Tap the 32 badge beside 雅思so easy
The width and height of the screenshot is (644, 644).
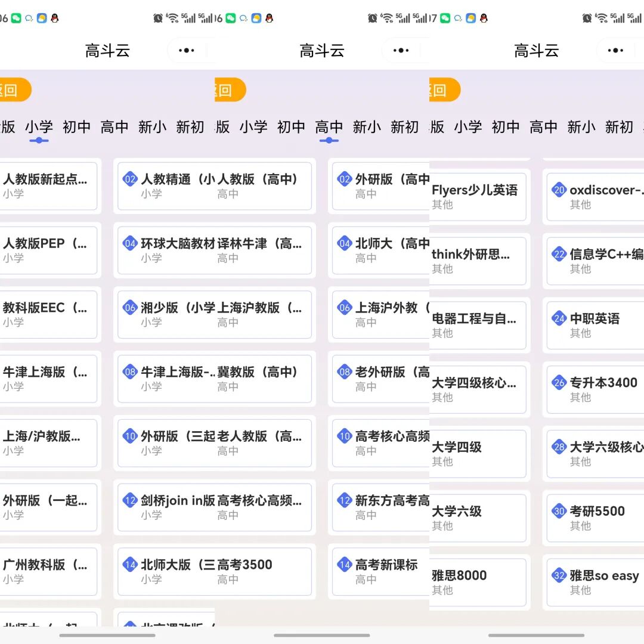[x=559, y=575]
